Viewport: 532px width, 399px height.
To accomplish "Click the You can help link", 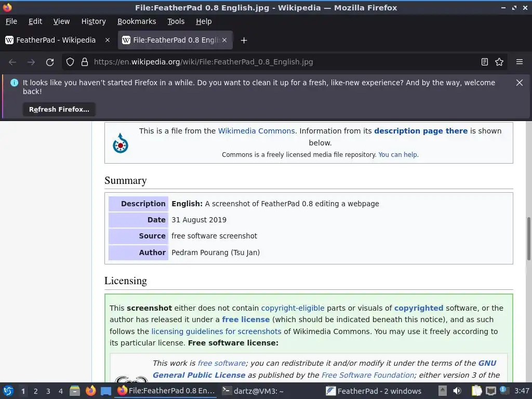I will [397, 155].
